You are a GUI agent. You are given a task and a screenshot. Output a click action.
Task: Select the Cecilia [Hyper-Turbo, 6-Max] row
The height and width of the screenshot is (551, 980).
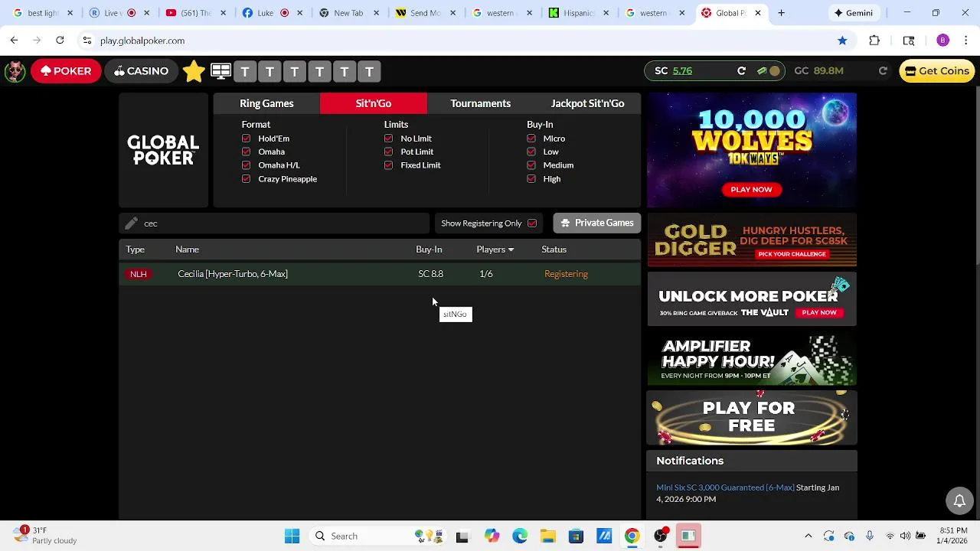(x=380, y=274)
